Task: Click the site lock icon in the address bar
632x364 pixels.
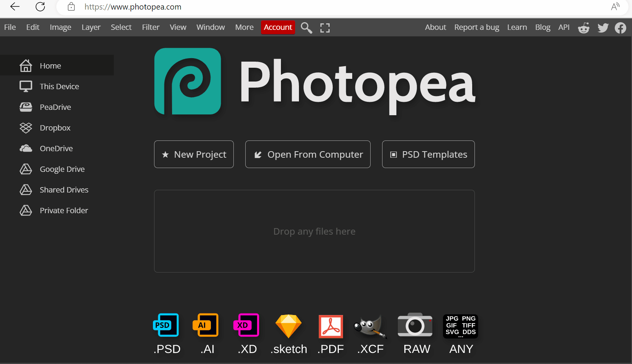Action: point(71,7)
